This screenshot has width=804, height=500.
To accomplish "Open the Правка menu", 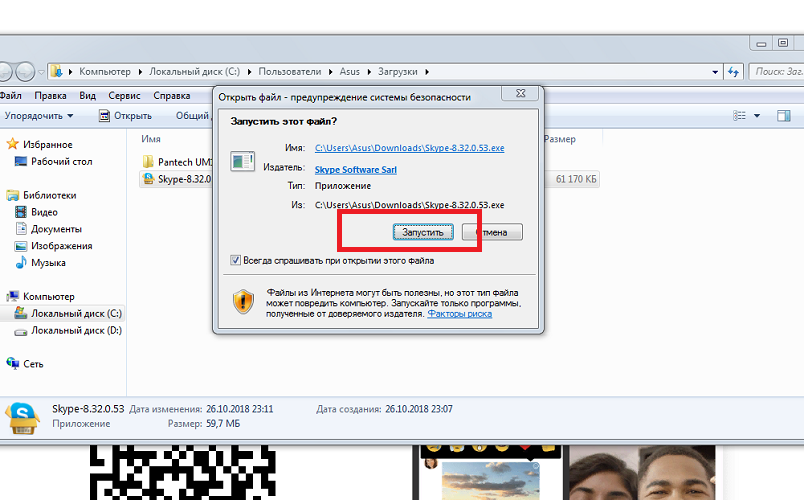I will tap(50, 96).
